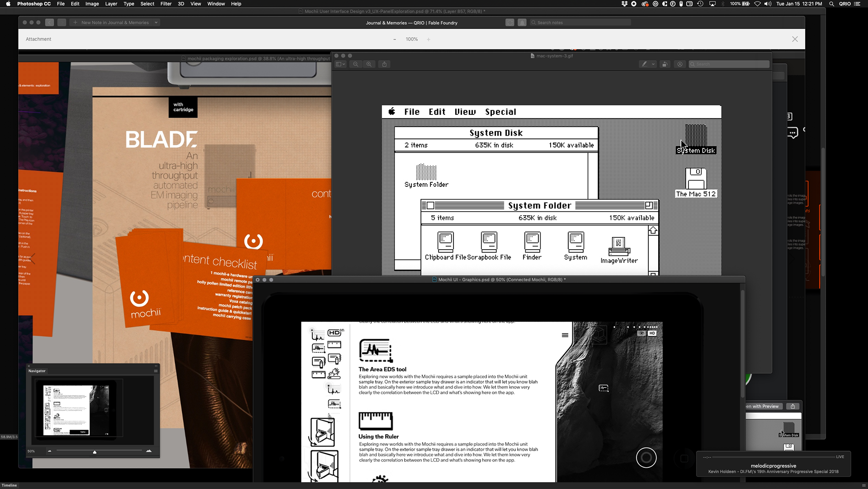Click the Navigator zoom slider handle
Screen dimensions: 868x489
click(94, 452)
